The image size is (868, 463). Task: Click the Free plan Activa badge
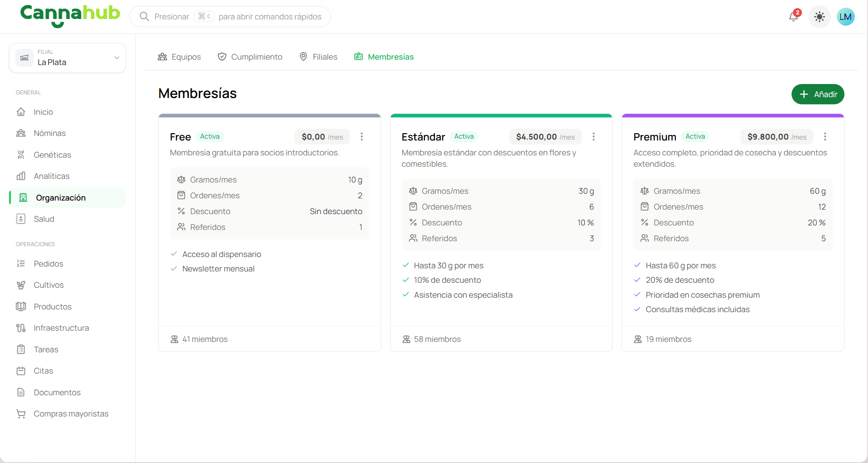click(210, 136)
